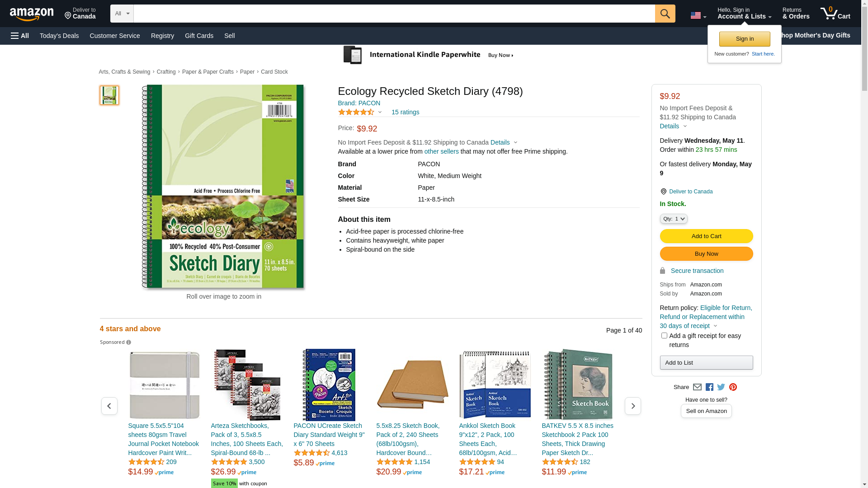This screenshot has height=488, width=868.
Task: Open the All search category dropdown
Action: click(x=122, y=14)
